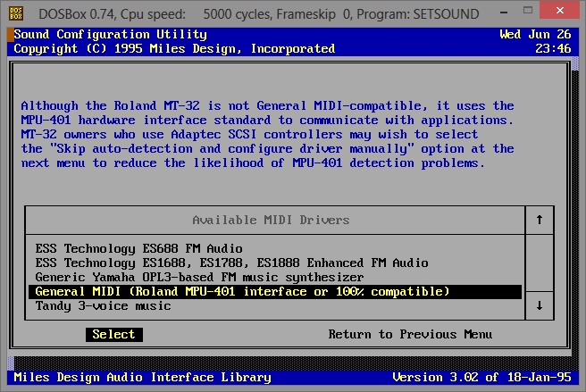586x392 pixels.
Task: Maximize the DOSBox window
Action: pyautogui.click(x=528, y=11)
